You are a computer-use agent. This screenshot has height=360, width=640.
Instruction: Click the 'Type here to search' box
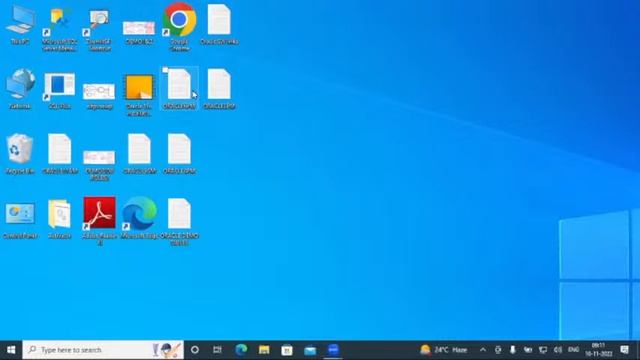point(103,350)
